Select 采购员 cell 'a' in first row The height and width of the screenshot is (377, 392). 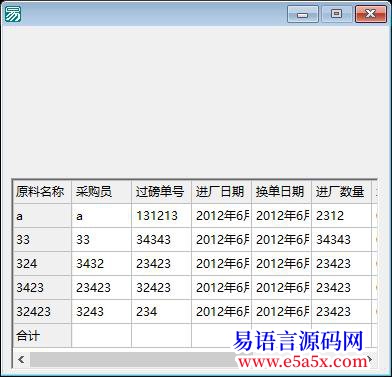101,216
